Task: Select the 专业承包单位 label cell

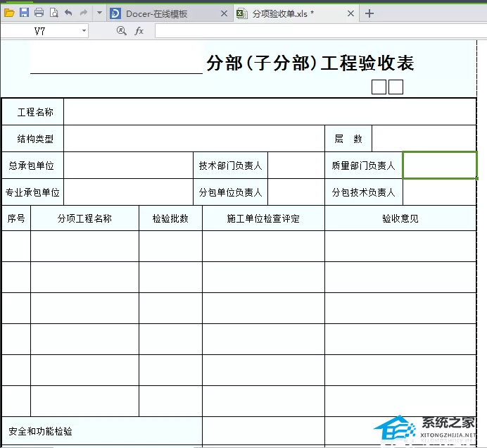Action: tap(32, 192)
